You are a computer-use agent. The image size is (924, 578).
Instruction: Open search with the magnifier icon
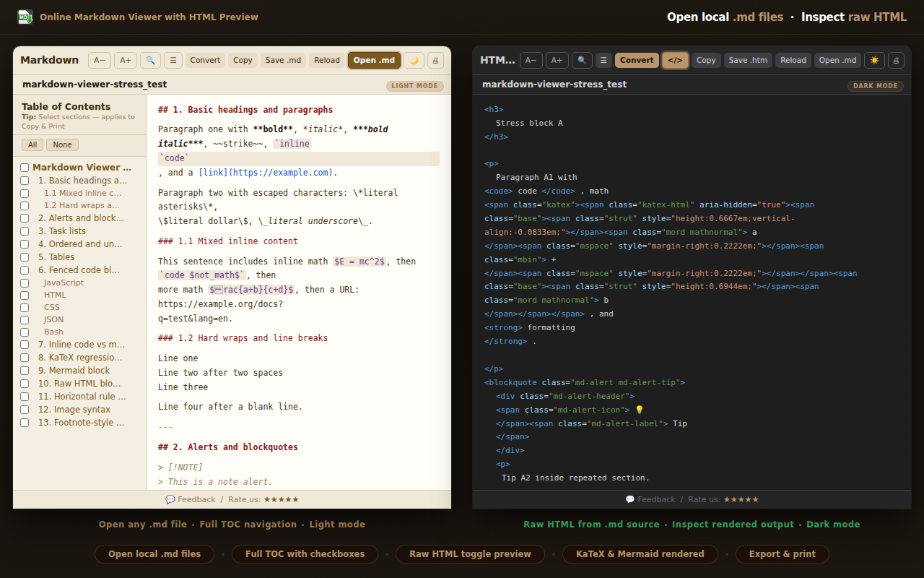150,60
